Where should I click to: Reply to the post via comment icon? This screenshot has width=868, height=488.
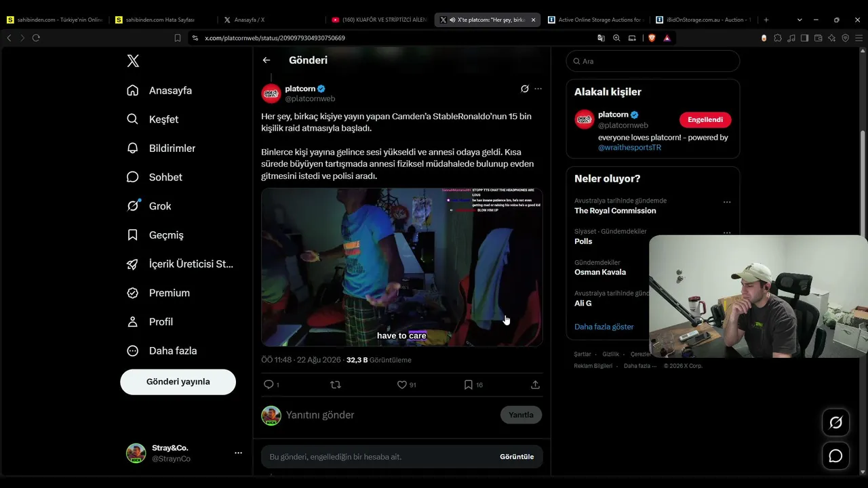(x=269, y=384)
